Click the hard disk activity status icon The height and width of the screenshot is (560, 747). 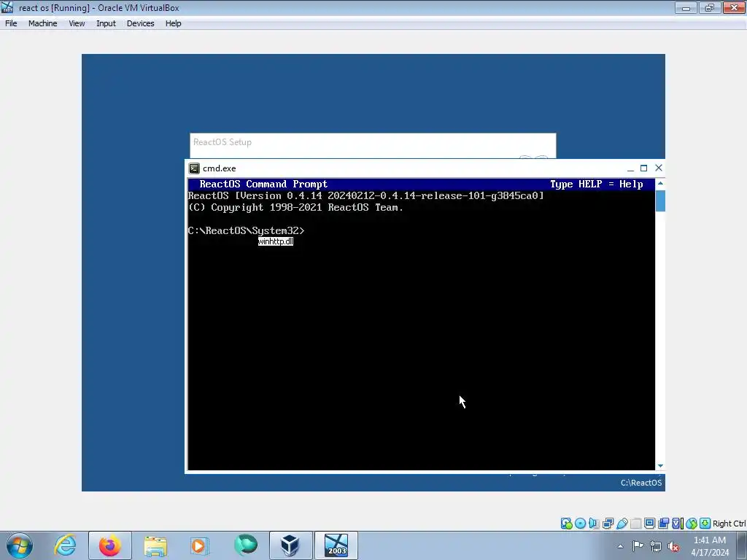point(566,524)
